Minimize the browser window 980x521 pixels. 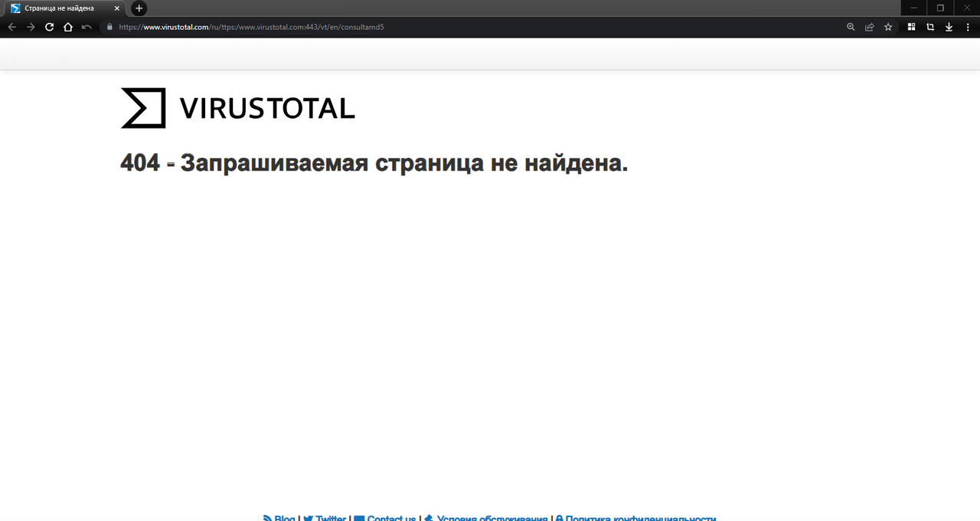click(913, 8)
